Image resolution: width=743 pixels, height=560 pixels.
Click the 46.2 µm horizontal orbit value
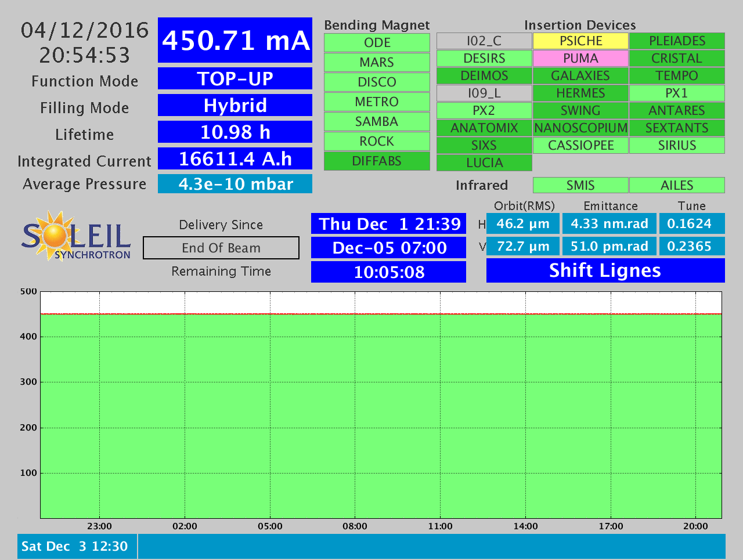(523, 223)
